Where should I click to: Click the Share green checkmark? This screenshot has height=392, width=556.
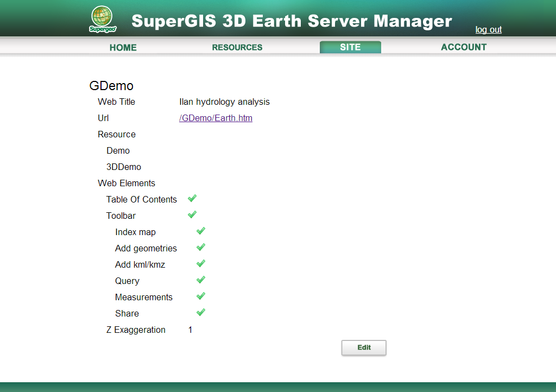point(201,313)
